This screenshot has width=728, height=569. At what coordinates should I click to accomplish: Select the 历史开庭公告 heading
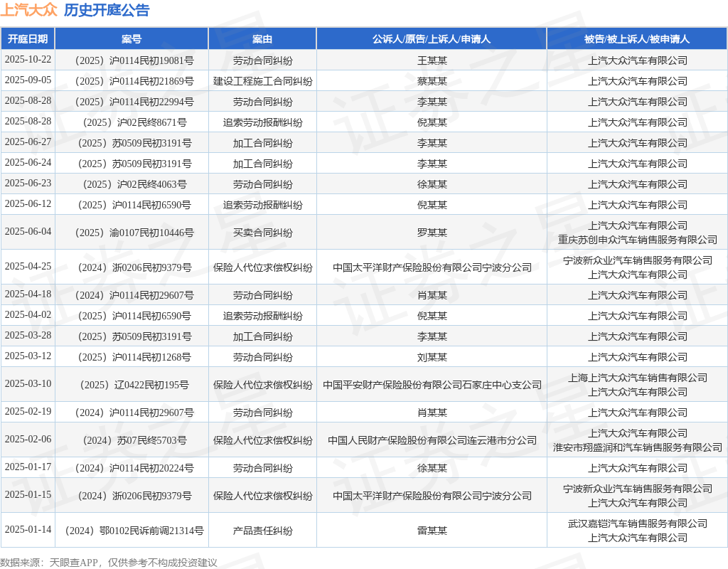[x=107, y=10]
